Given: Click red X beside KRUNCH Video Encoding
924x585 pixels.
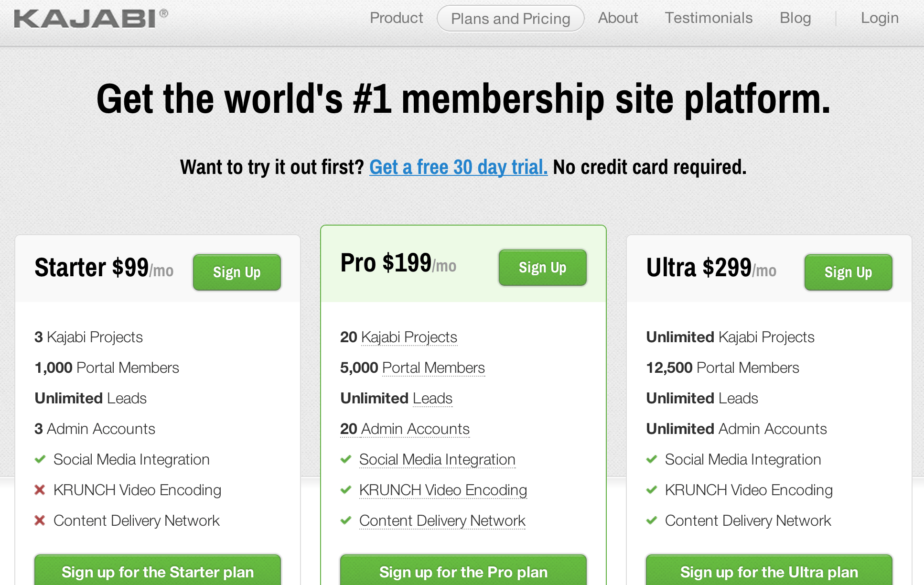Looking at the screenshot, I should click(40, 490).
